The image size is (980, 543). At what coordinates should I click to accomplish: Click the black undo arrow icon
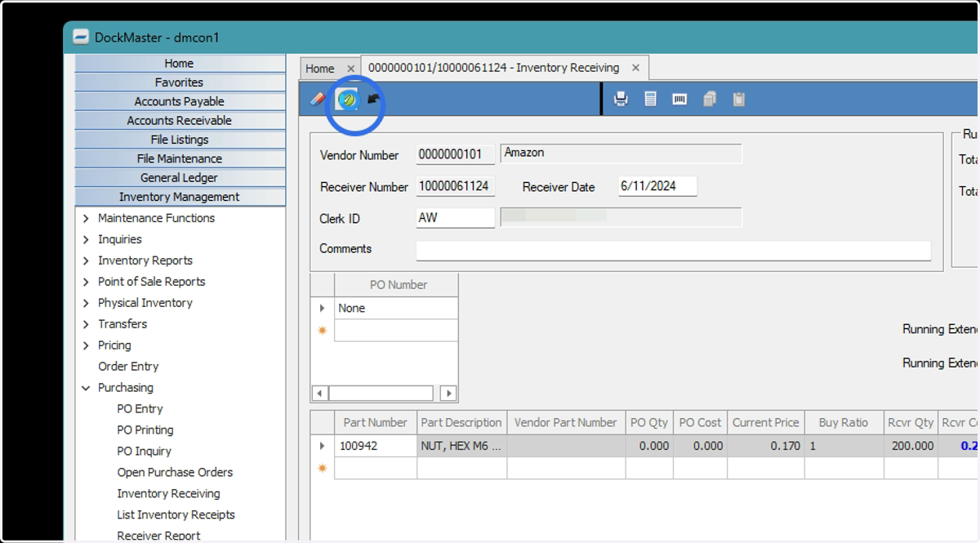tap(374, 99)
